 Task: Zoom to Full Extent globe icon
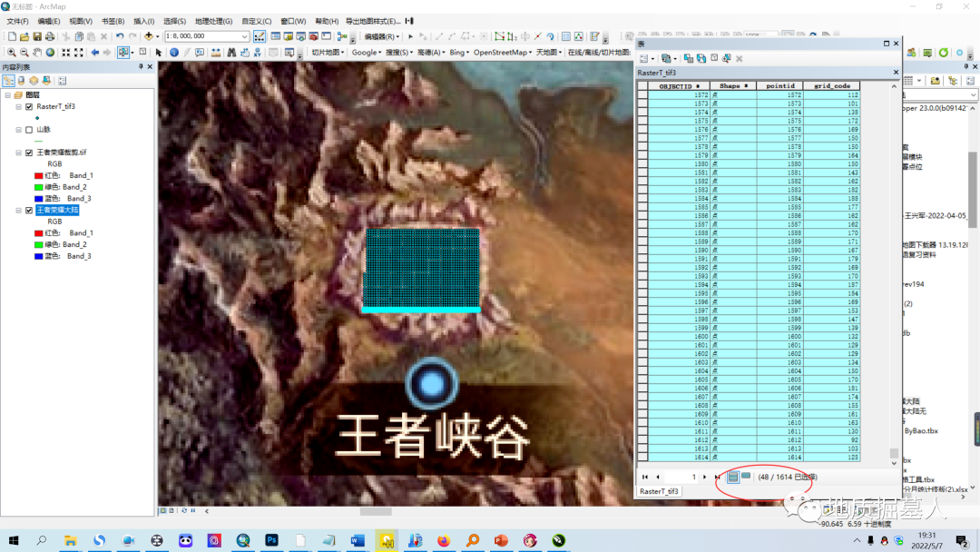[x=50, y=53]
